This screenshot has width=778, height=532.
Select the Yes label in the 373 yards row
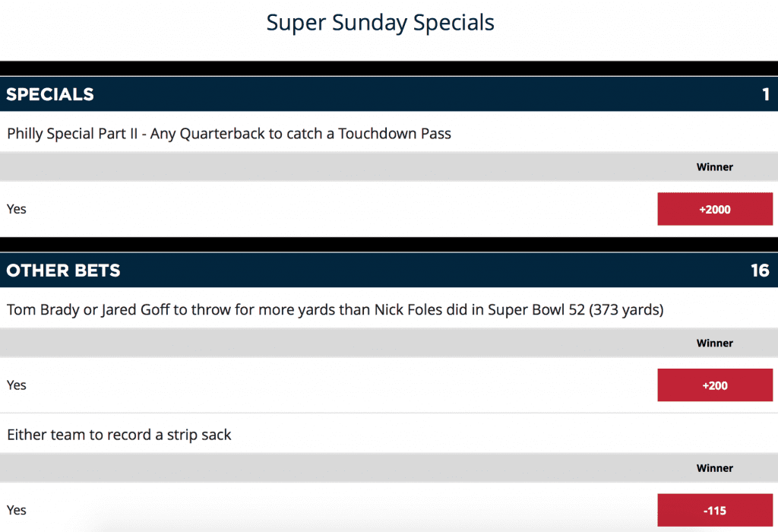pyautogui.click(x=17, y=385)
